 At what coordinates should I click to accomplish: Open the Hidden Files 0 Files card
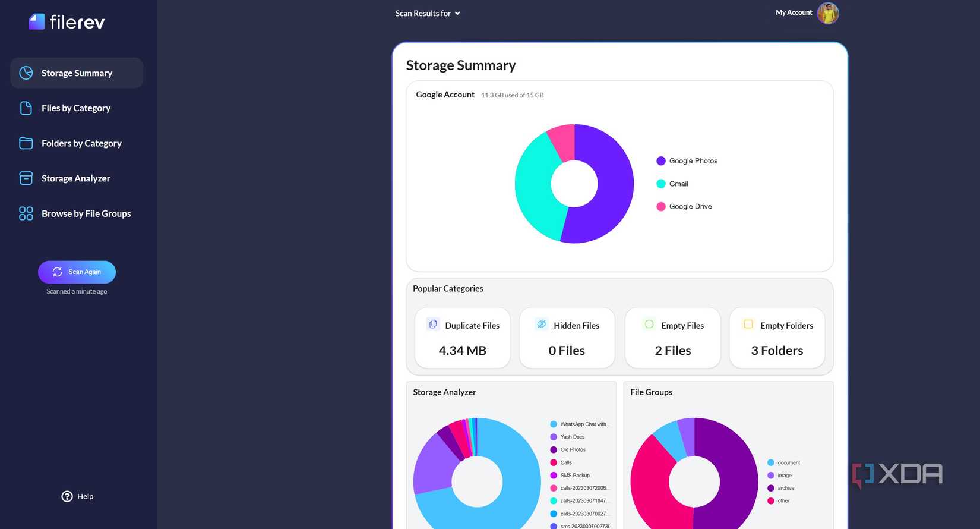pos(567,338)
